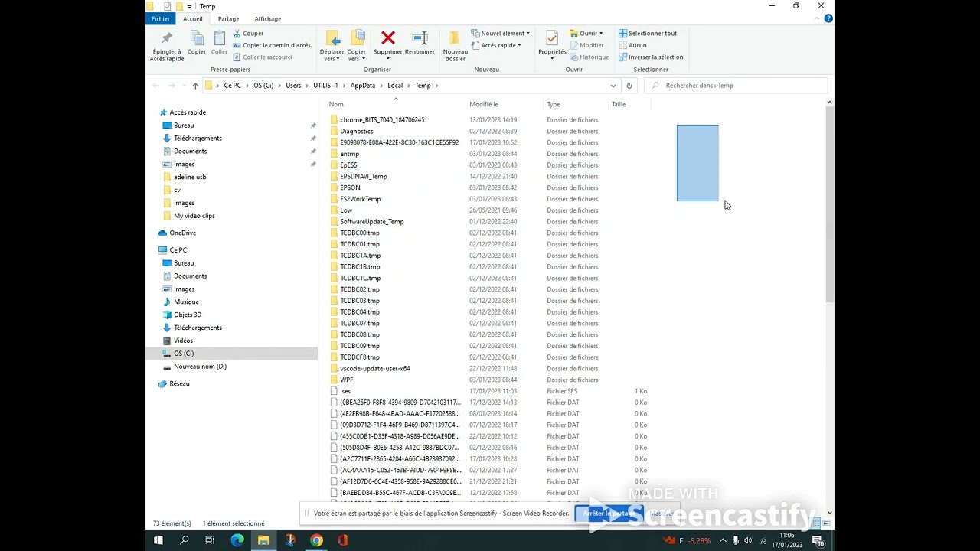Switch to Accueil ribbon tab
The height and width of the screenshot is (551, 980).
[x=193, y=19]
